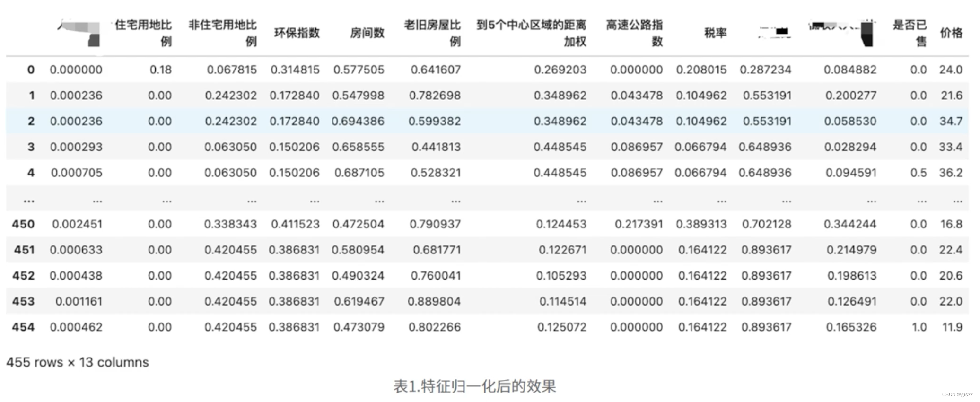The image size is (980, 402).
Task: Select cell value 0.217391
Action: coord(639,224)
